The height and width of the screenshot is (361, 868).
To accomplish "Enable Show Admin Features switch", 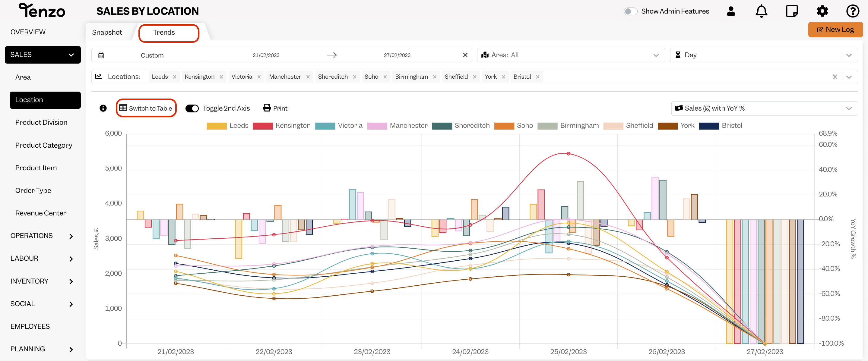I will [x=630, y=11].
